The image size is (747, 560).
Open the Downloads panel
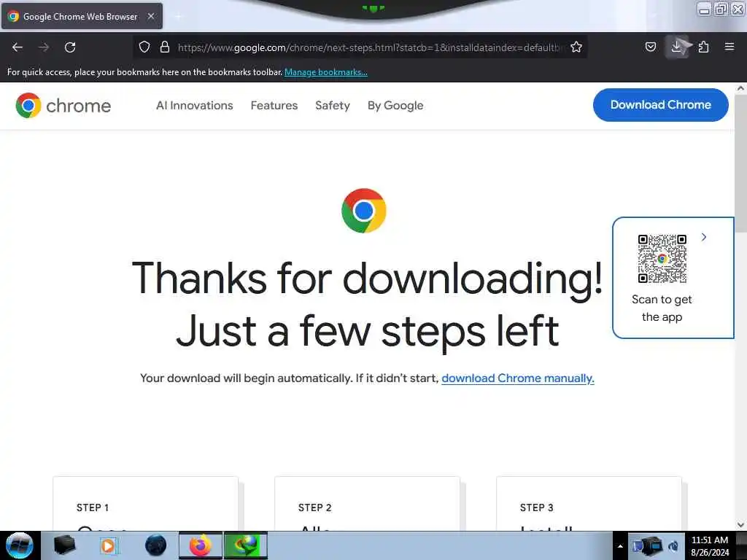pos(676,47)
